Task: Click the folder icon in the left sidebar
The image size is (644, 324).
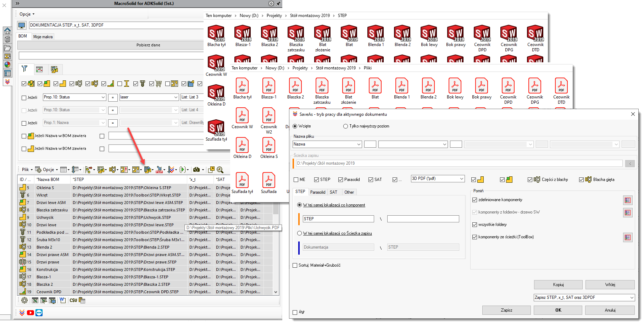Action: point(7,48)
